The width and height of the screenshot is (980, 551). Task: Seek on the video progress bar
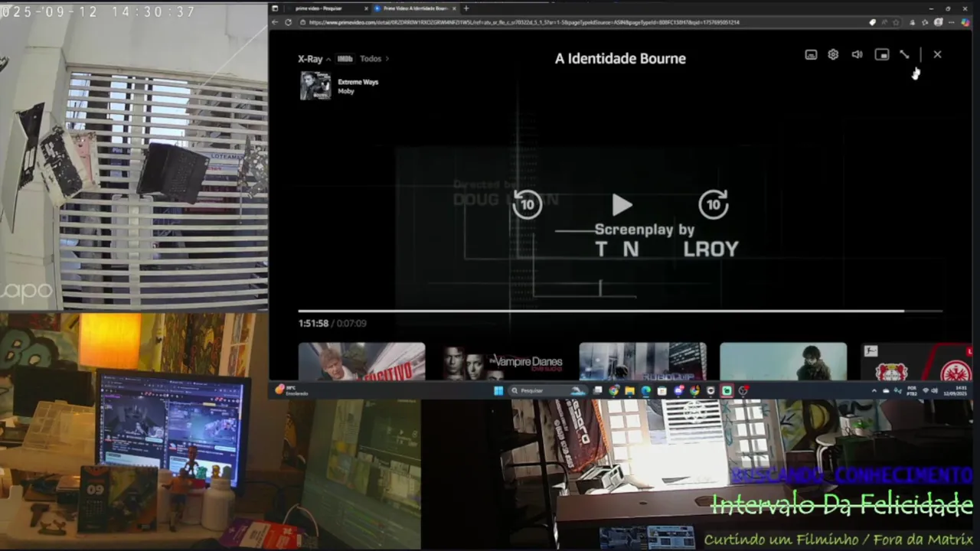(620, 311)
